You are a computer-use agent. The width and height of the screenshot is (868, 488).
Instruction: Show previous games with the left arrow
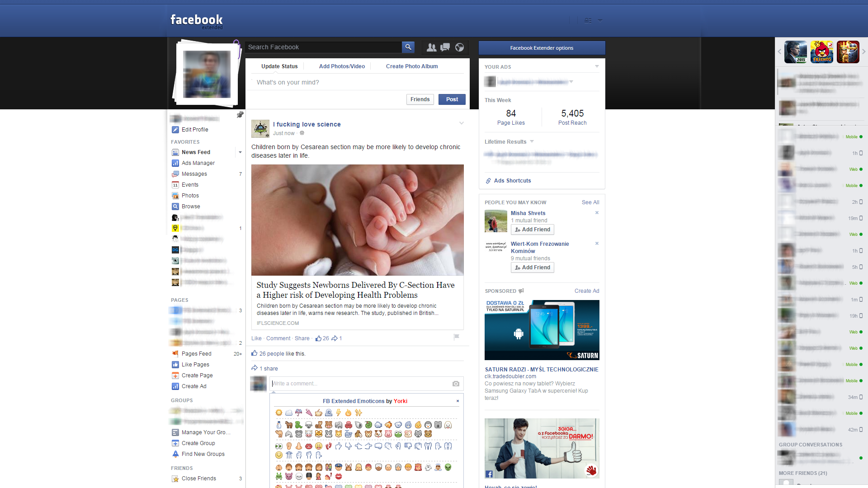pos(779,52)
